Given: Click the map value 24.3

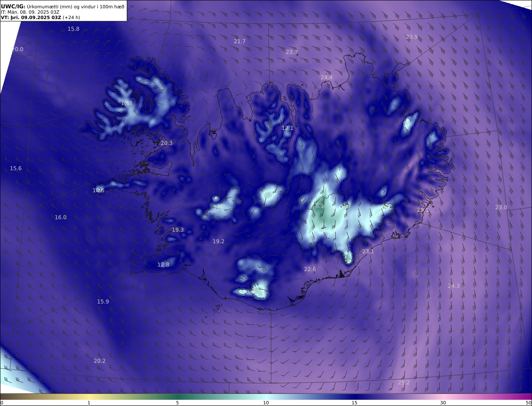Looking at the screenshot, I should 454,286.
